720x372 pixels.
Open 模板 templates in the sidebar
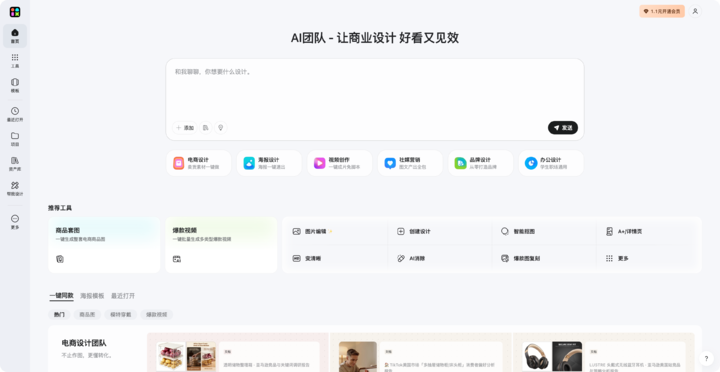[x=15, y=85]
